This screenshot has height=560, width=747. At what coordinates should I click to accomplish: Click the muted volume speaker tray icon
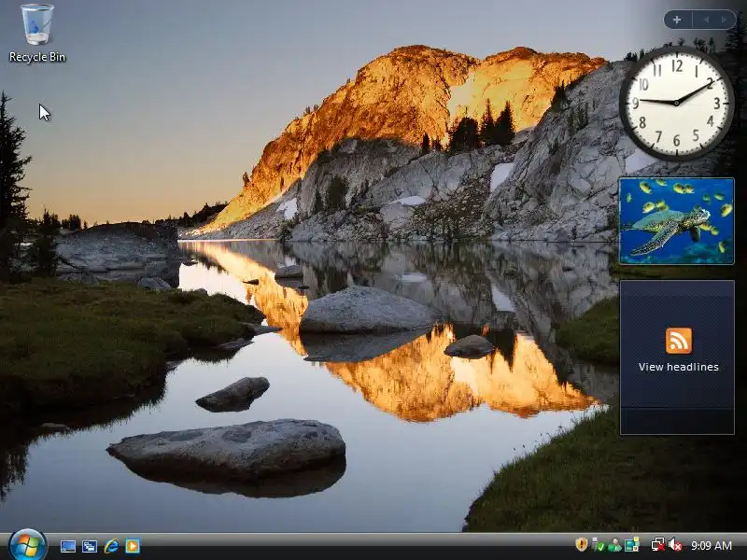click(674, 545)
